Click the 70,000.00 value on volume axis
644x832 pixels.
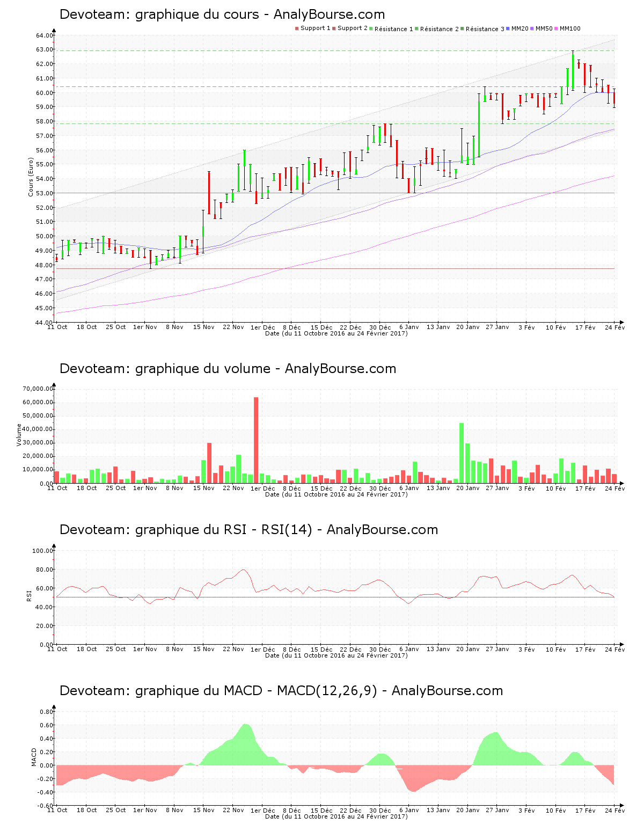(38, 389)
